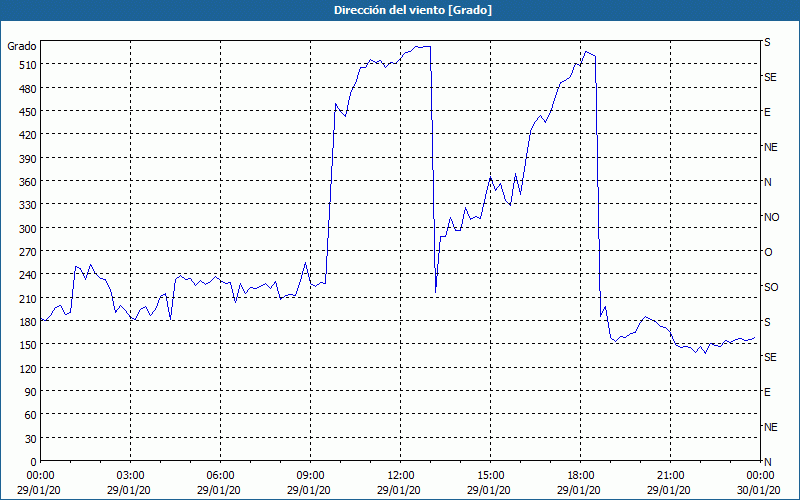Click the 270 tick label
The height and width of the screenshot is (500, 800).
(x=28, y=252)
